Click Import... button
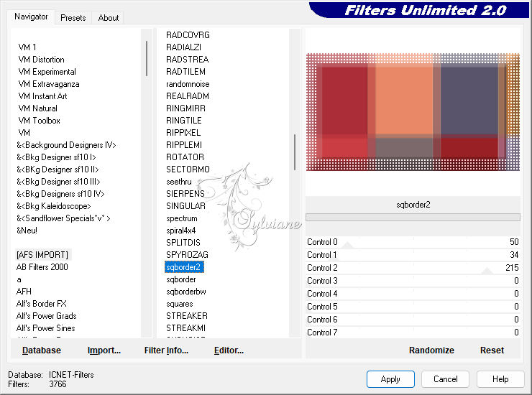This screenshot has width=532, height=395. pyautogui.click(x=104, y=350)
